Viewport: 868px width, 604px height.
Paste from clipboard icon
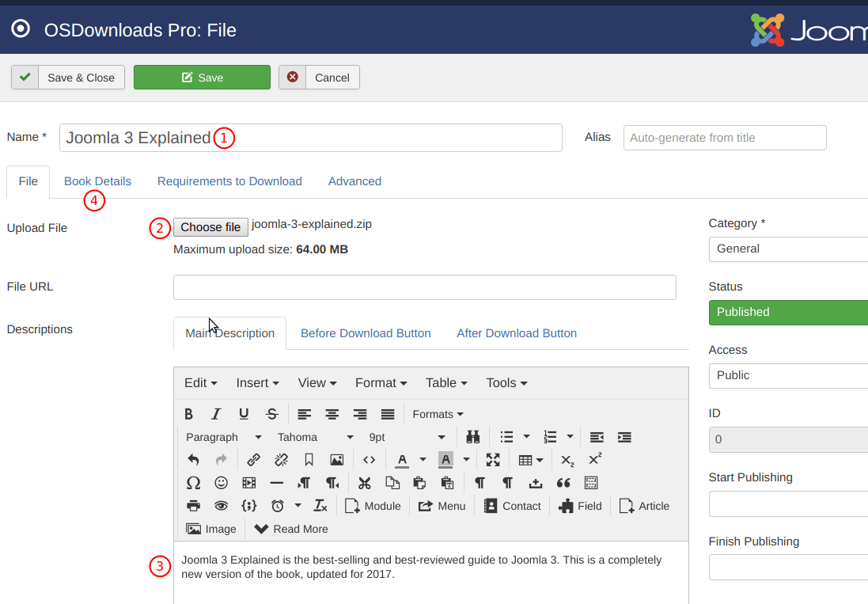[419, 483]
